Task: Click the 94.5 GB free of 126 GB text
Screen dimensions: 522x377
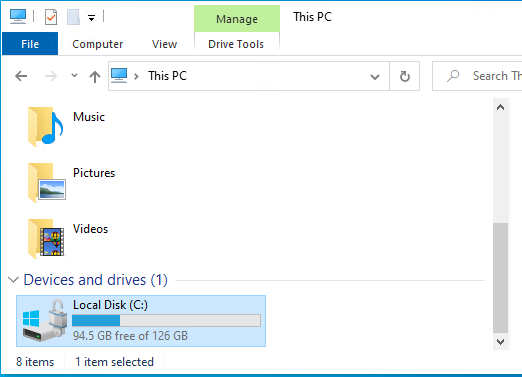Action: (x=130, y=336)
